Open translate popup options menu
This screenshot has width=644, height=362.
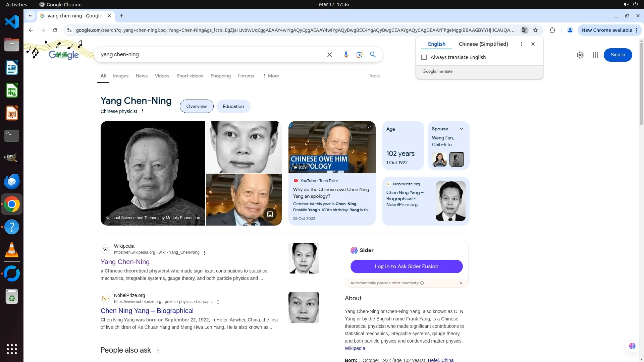point(521,44)
